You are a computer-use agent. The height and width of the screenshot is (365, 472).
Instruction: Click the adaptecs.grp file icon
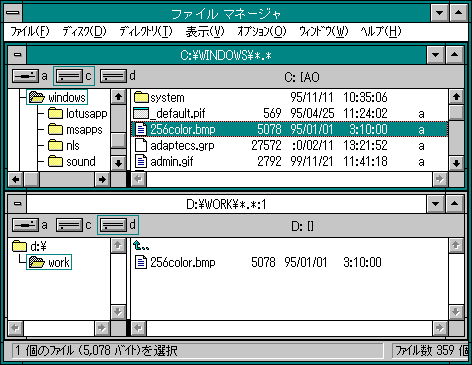tap(141, 145)
